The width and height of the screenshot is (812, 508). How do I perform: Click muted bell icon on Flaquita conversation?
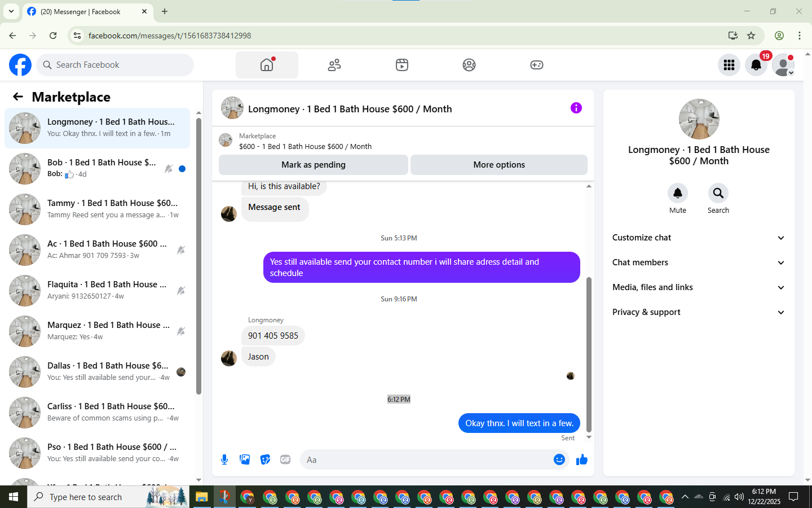(x=181, y=291)
